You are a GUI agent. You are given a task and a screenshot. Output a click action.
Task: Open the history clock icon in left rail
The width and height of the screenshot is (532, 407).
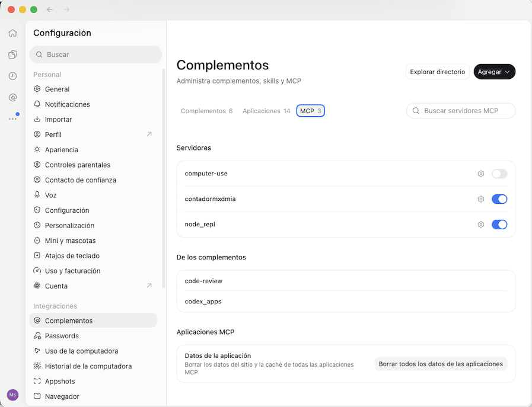(x=12, y=76)
